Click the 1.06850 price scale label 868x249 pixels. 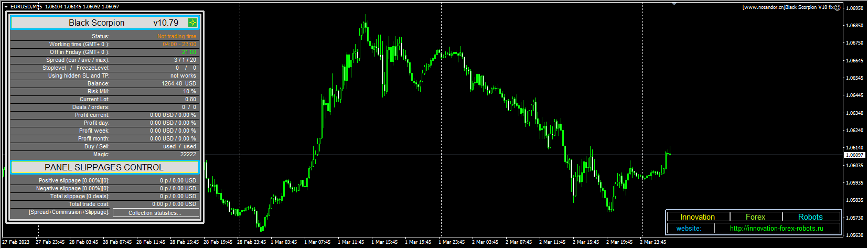point(854,26)
